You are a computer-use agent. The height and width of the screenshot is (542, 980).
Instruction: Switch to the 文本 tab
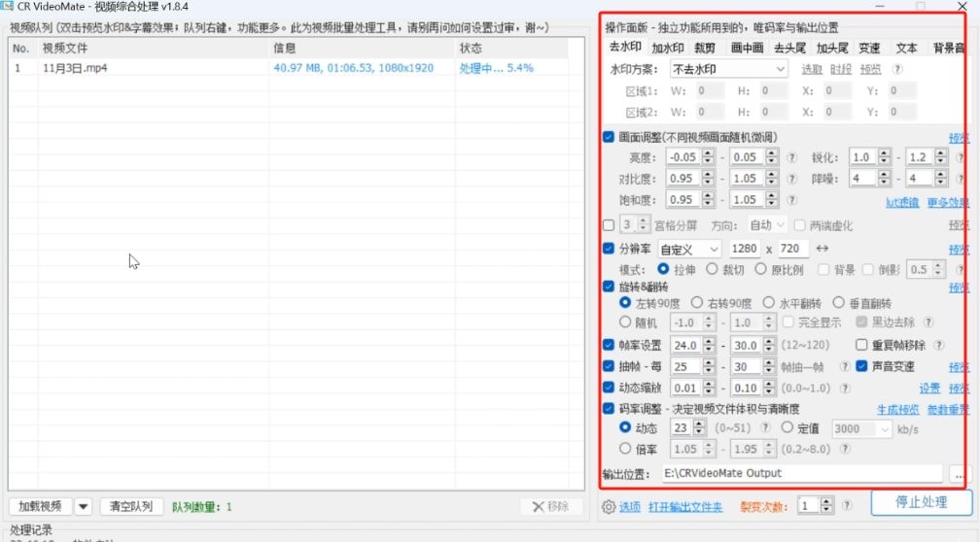pyautogui.click(x=906, y=49)
